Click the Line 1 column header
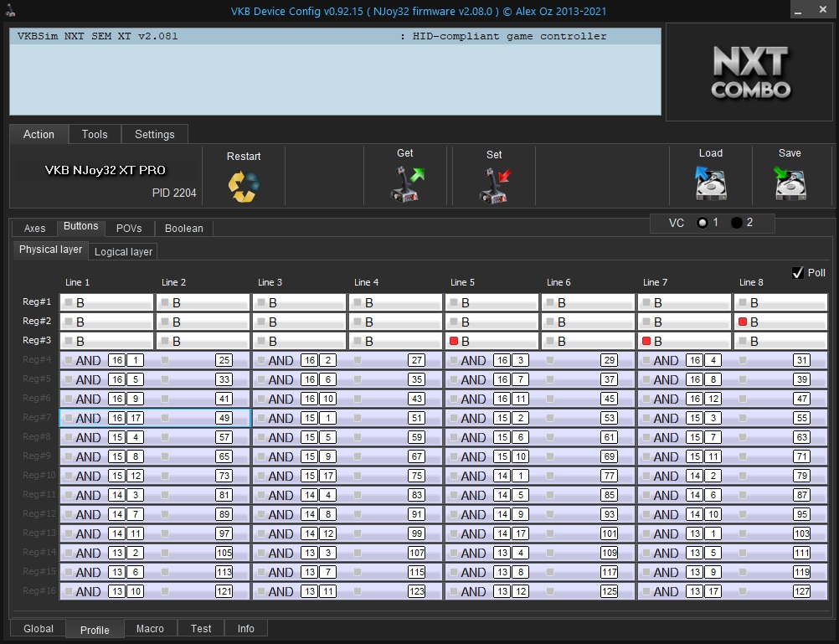 click(78, 282)
